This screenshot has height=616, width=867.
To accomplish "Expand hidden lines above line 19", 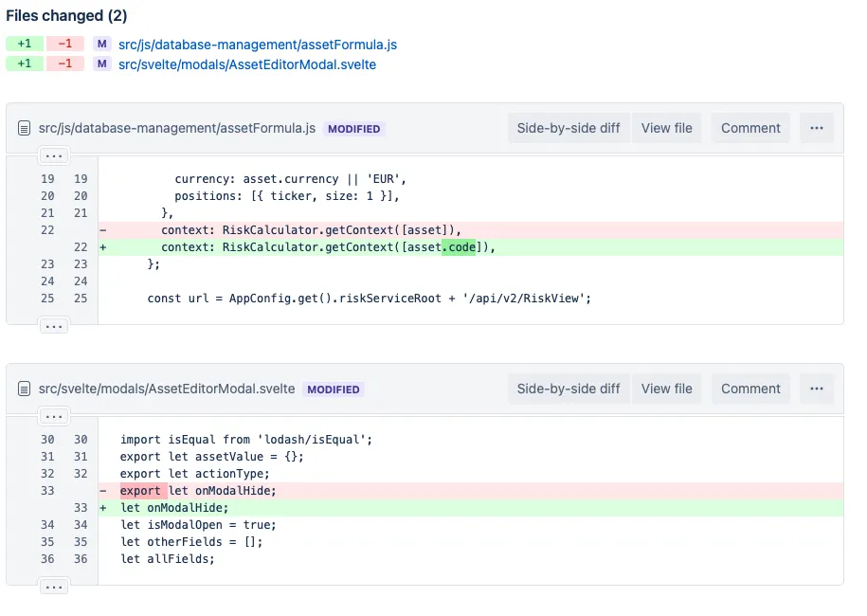I will [55, 155].
